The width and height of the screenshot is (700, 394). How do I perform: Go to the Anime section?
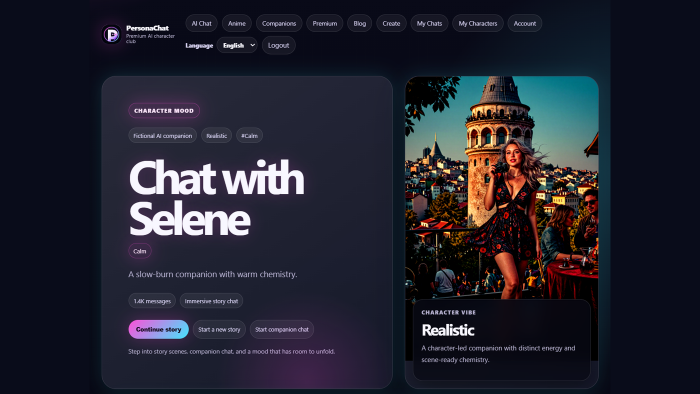pos(237,23)
